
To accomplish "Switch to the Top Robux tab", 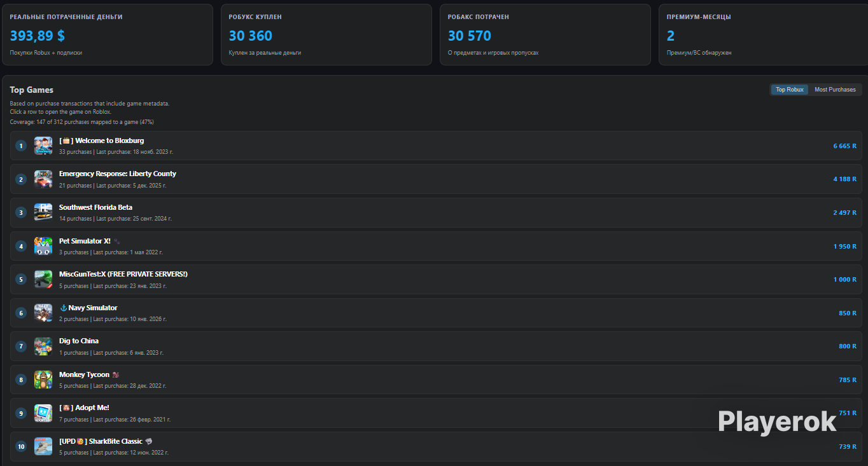I will pyautogui.click(x=790, y=90).
